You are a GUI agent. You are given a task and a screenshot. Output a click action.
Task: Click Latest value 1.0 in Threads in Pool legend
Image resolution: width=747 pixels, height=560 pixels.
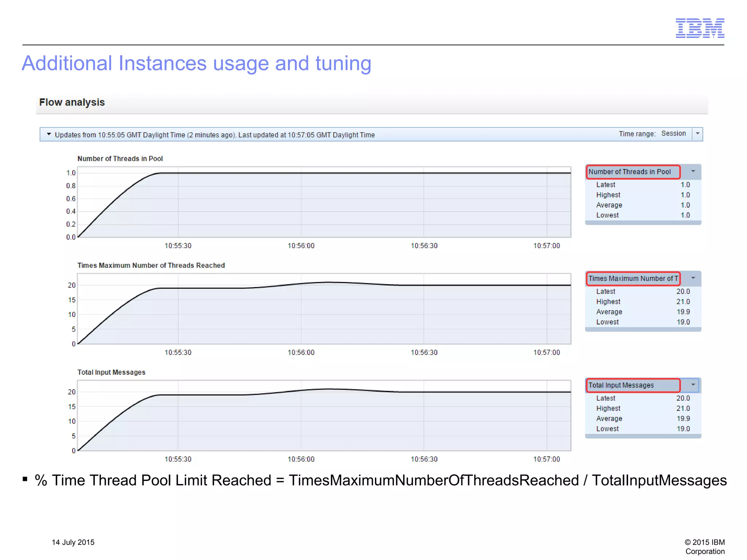click(685, 185)
